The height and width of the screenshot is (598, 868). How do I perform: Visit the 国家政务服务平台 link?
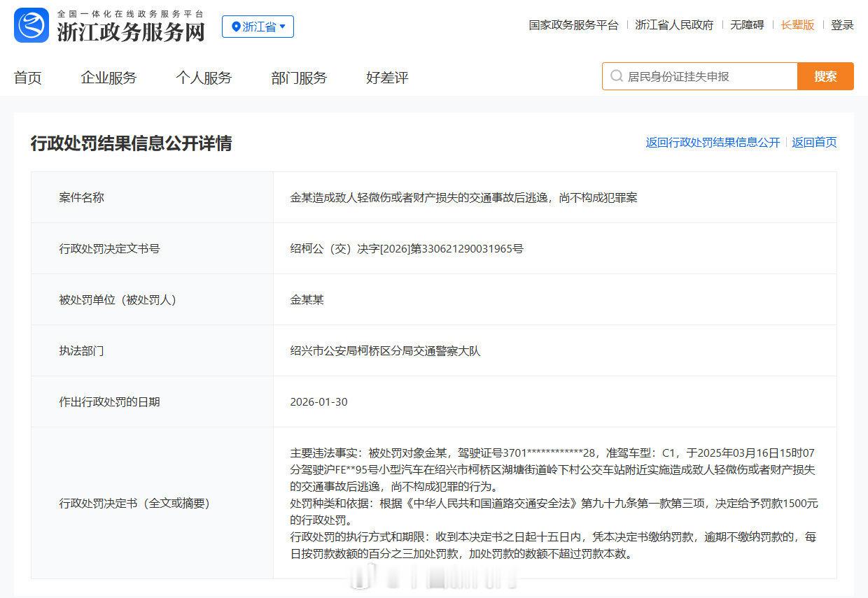pos(572,24)
